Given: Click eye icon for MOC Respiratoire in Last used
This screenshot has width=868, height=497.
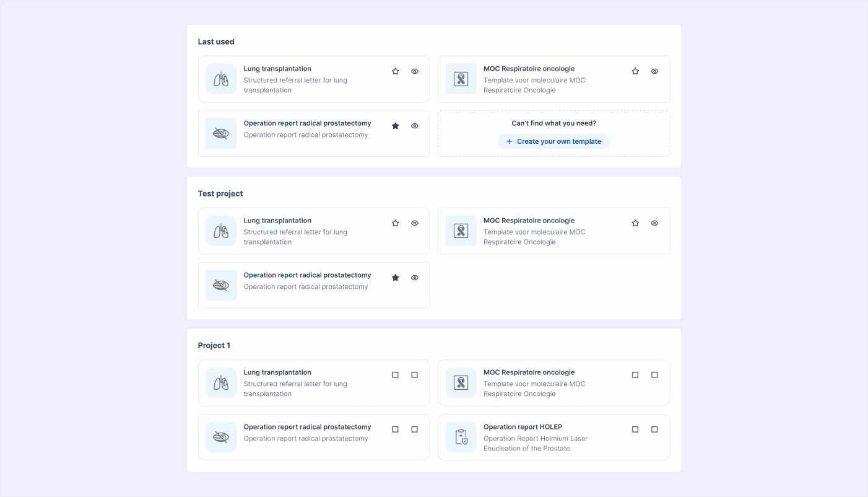Looking at the screenshot, I should pyautogui.click(x=654, y=71).
